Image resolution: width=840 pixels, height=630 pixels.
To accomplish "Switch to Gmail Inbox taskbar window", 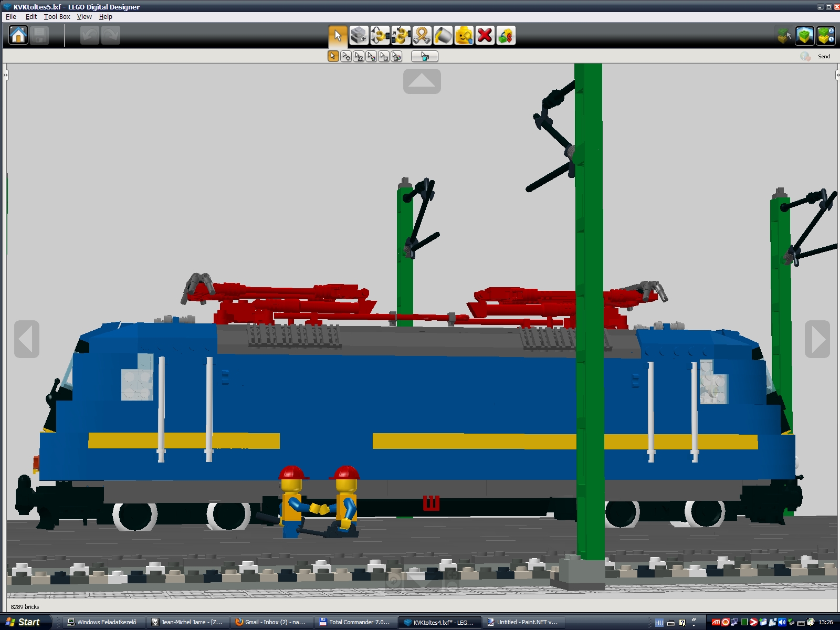I will tap(271, 622).
